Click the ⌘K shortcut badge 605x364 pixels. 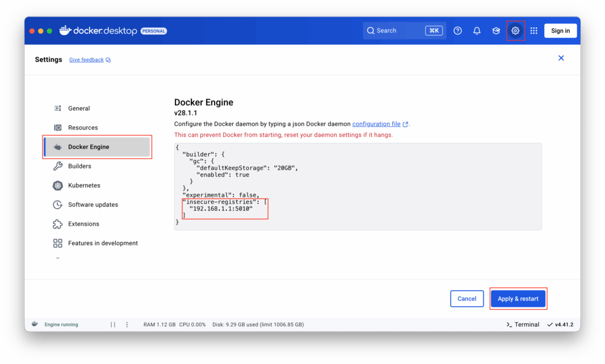coord(434,31)
